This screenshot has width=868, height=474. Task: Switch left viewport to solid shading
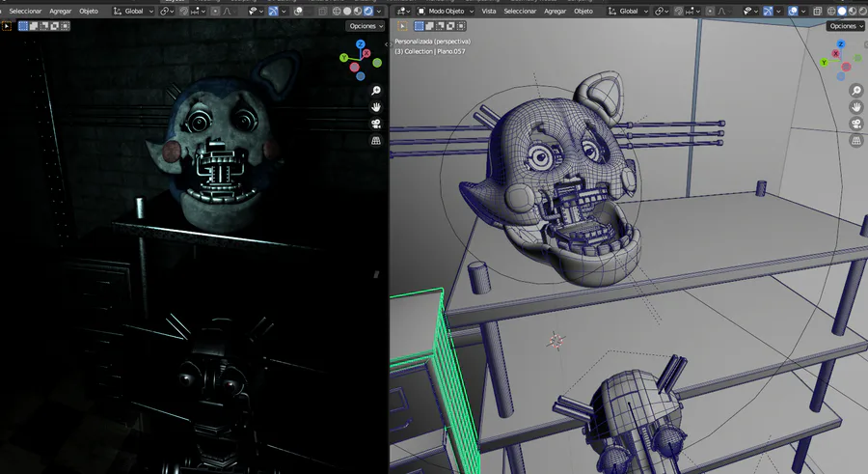[347, 11]
